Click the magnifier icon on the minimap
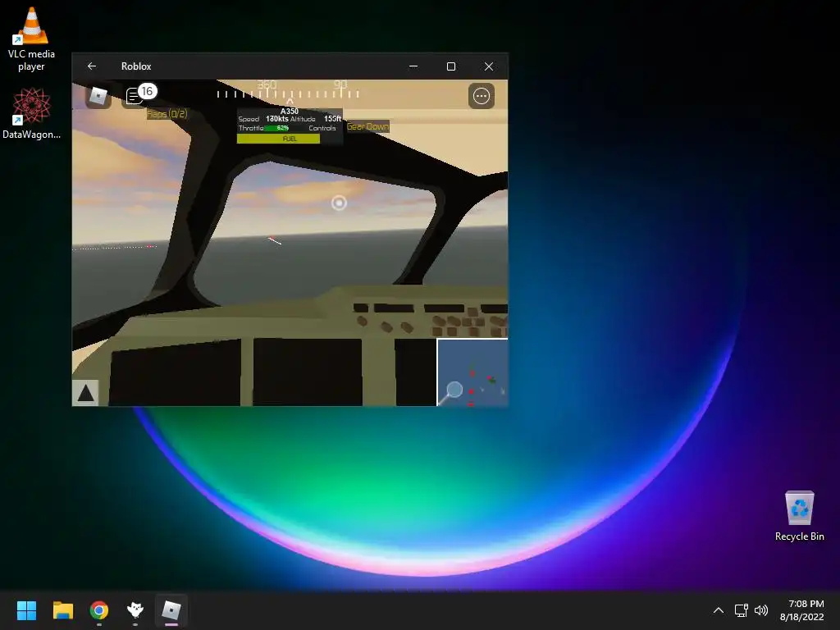Image resolution: width=840 pixels, height=630 pixels. click(452, 391)
